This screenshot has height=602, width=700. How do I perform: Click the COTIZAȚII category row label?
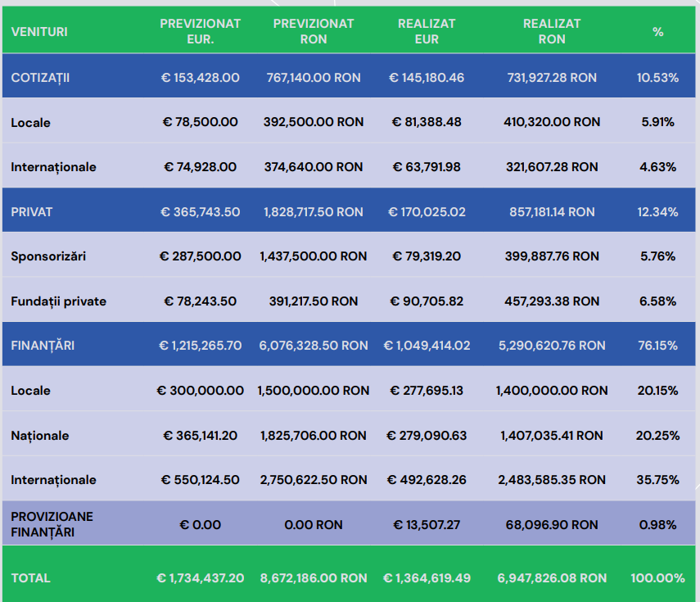point(40,77)
